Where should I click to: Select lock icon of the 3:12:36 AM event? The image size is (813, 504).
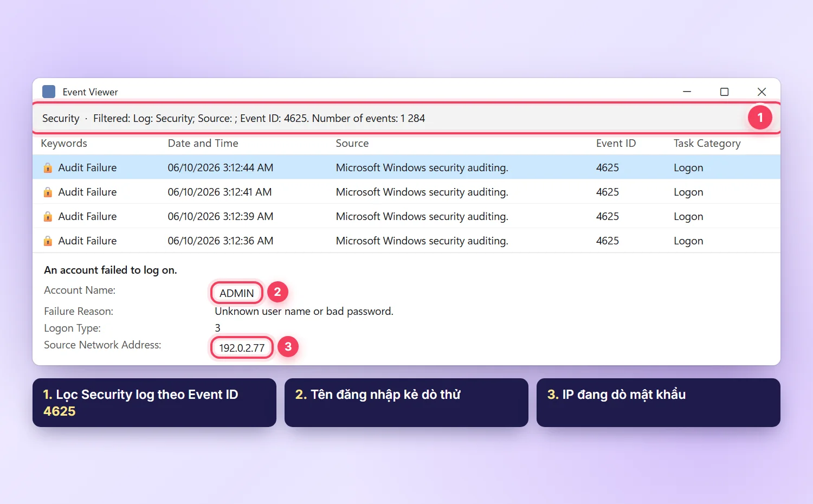pos(48,241)
